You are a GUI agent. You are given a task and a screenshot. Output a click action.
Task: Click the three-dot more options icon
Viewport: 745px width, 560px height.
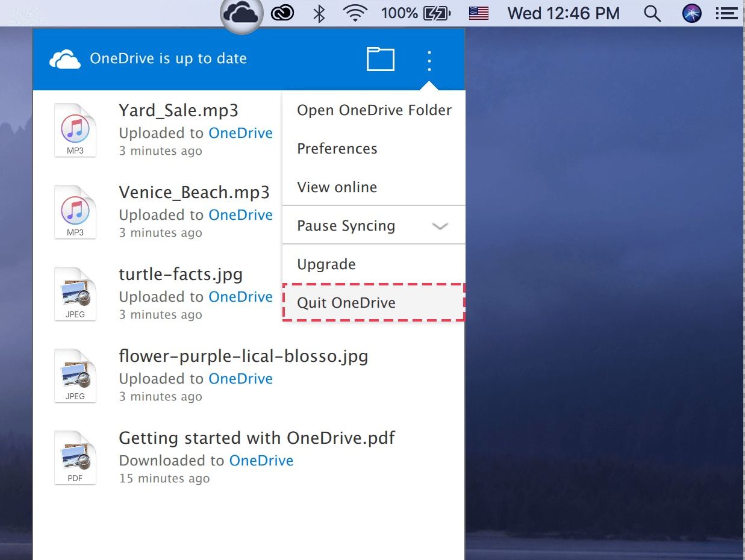pos(429,61)
